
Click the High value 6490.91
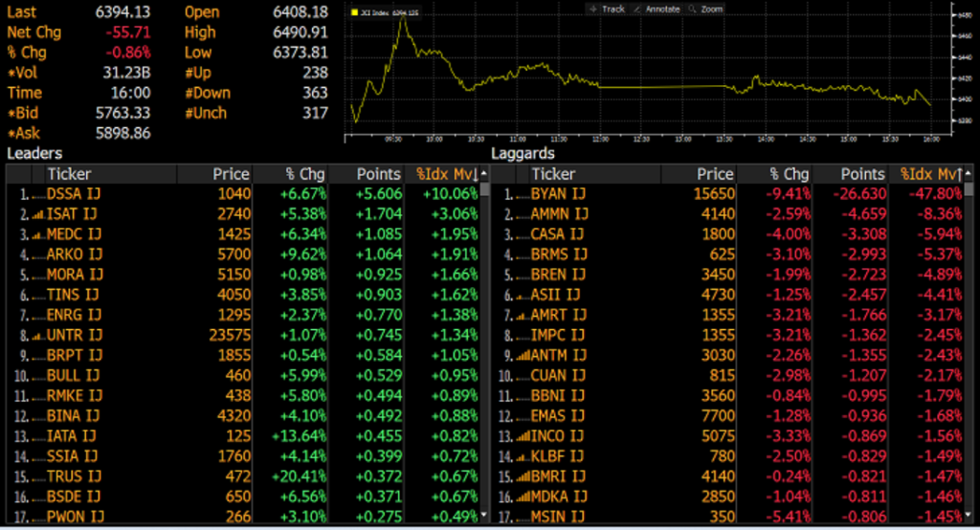[300, 32]
